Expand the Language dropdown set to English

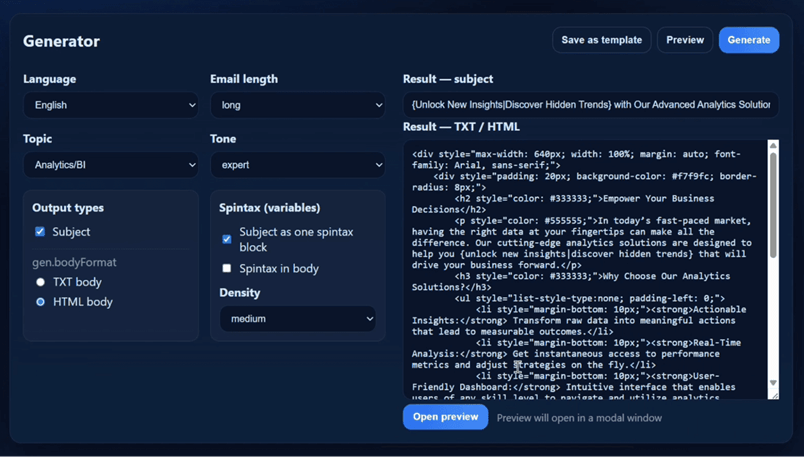110,105
